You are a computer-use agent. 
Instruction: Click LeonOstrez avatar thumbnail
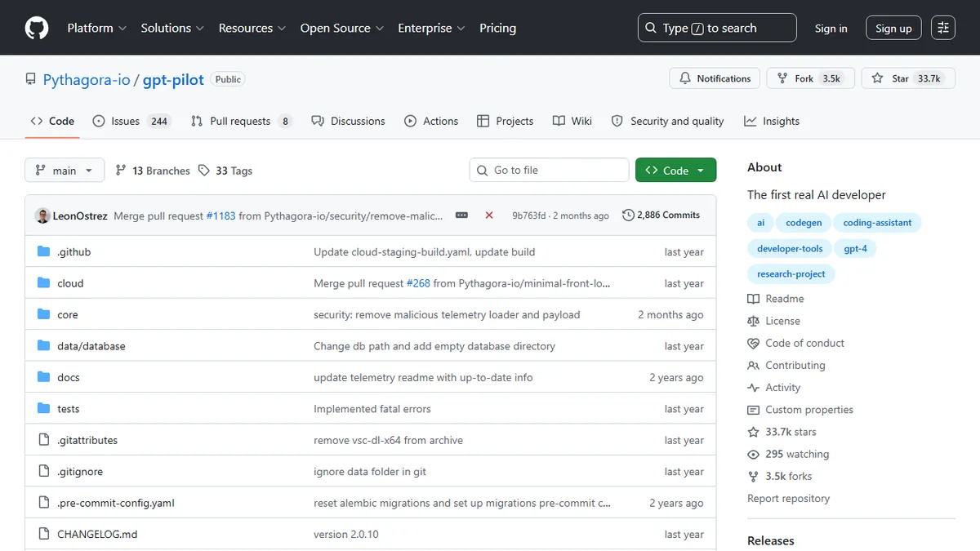click(x=42, y=216)
